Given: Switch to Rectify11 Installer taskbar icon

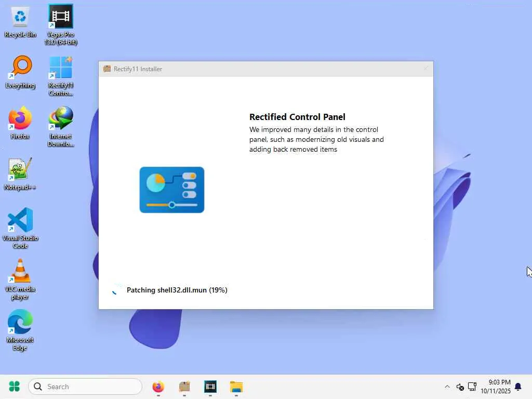Looking at the screenshot, I should click(x=184, y=387).
